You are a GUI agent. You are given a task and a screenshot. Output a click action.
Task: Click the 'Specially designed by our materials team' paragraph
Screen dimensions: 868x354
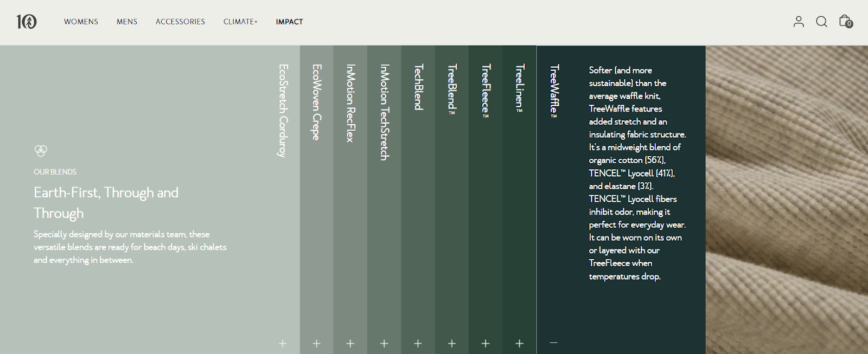coord(130,247)
